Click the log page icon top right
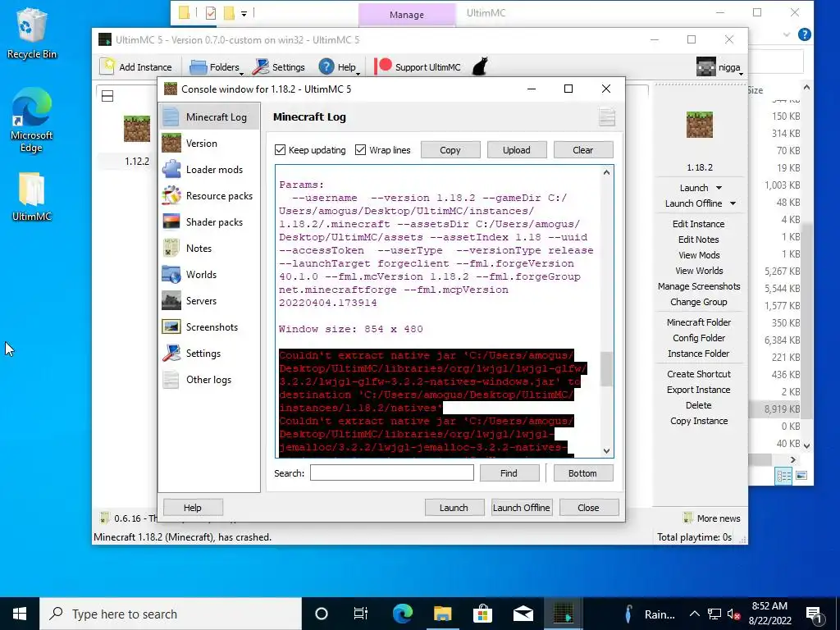Image resolution: width=840 pixels, height=630 pixels. point(606,116)
